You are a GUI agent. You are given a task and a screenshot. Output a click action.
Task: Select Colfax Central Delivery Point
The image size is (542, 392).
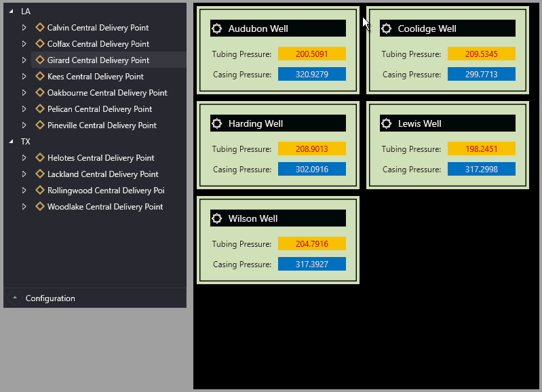[98, 44]
